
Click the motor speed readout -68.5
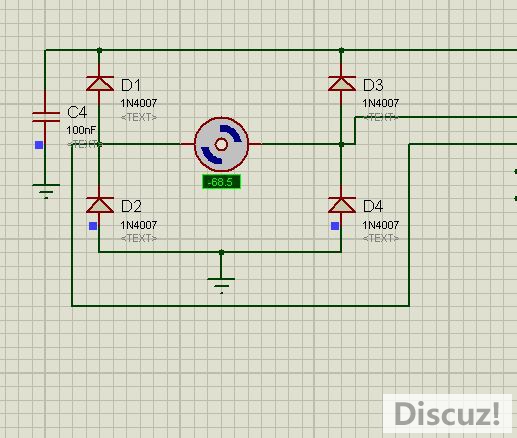[221, 182]
